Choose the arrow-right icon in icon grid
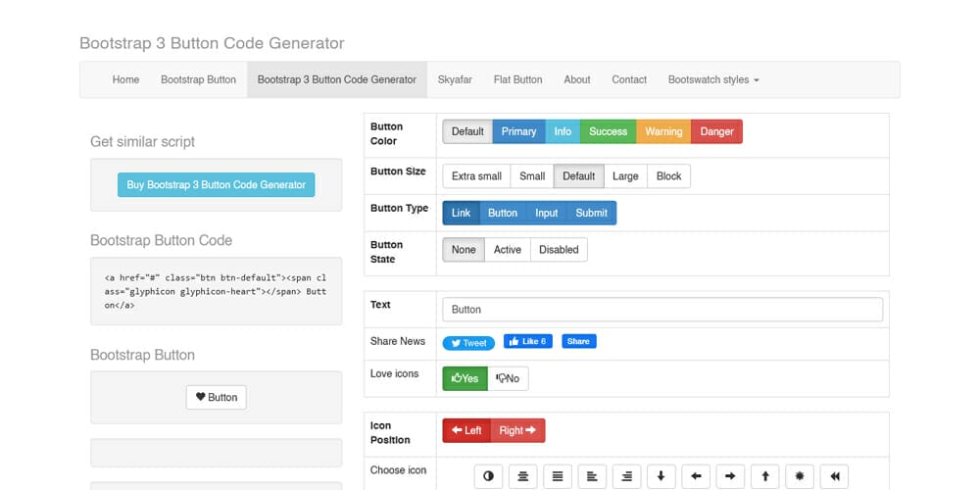The image size is (980, 490). click(x=731, y=476)
